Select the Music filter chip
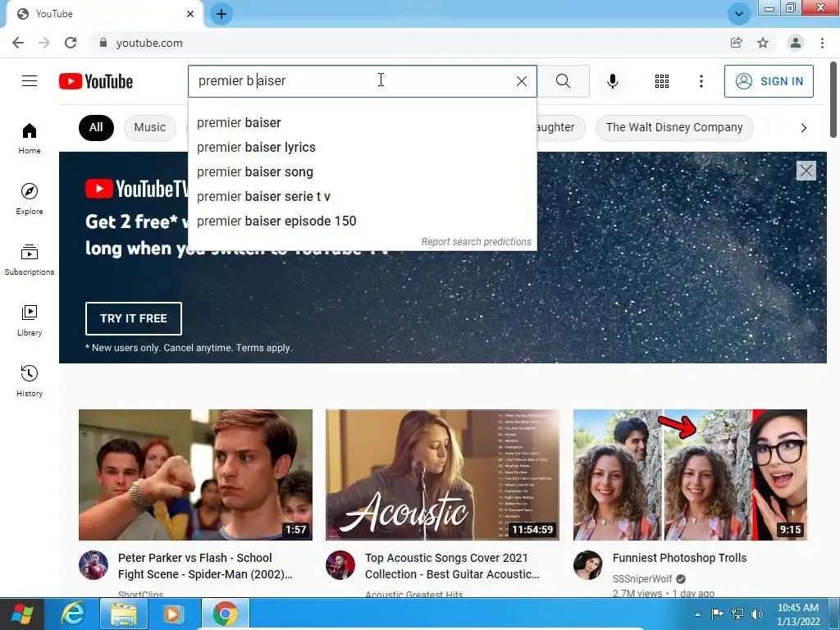Viewport: 840px width, 630px height. pos(150,127)
